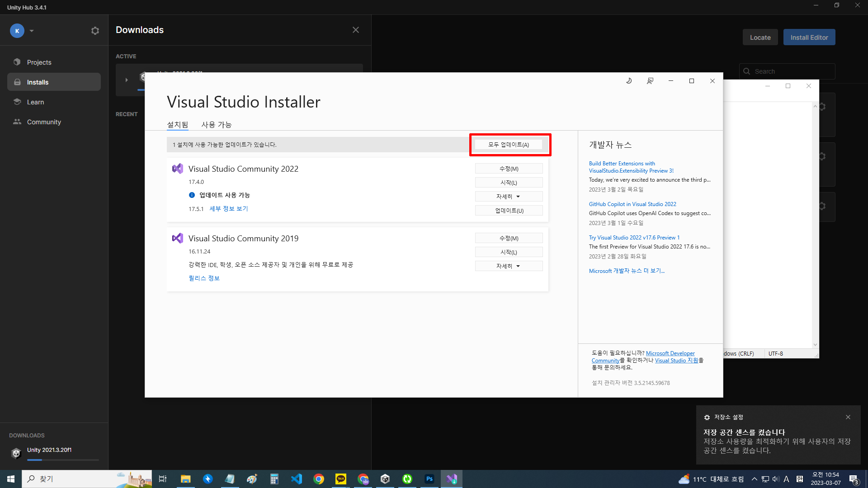Click 수정(M) for Visual Studio Community 2019
Image resolution: width=868 pixels, height=488 pixels.
(x=509, y=238)
